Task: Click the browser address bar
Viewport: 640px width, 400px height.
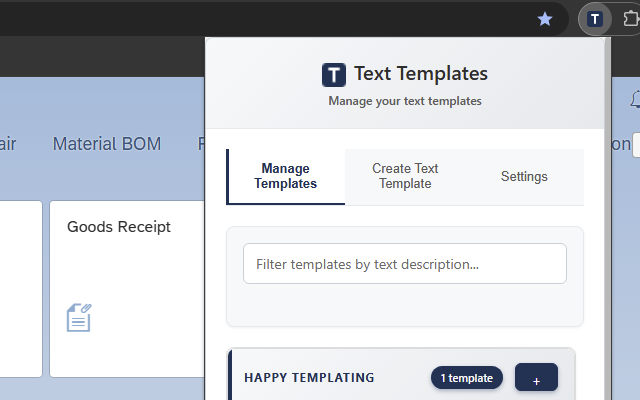Action: (x=265, y=19)
